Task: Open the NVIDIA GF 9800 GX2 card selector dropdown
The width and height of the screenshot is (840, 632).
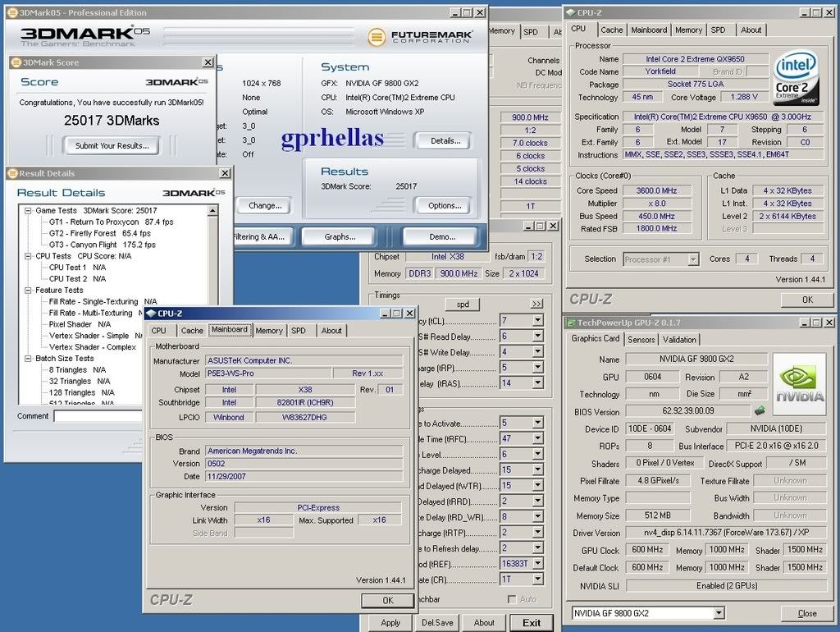Action: click(719, 612)
